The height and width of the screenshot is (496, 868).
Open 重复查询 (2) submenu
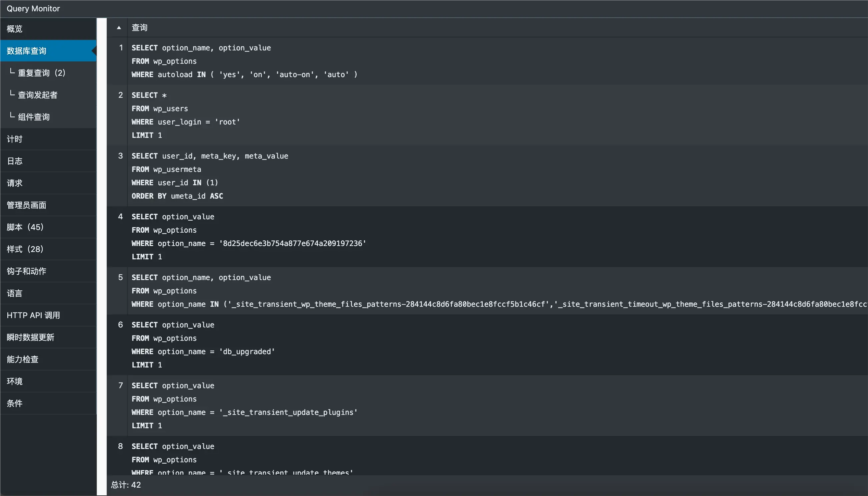click(48, 73)
